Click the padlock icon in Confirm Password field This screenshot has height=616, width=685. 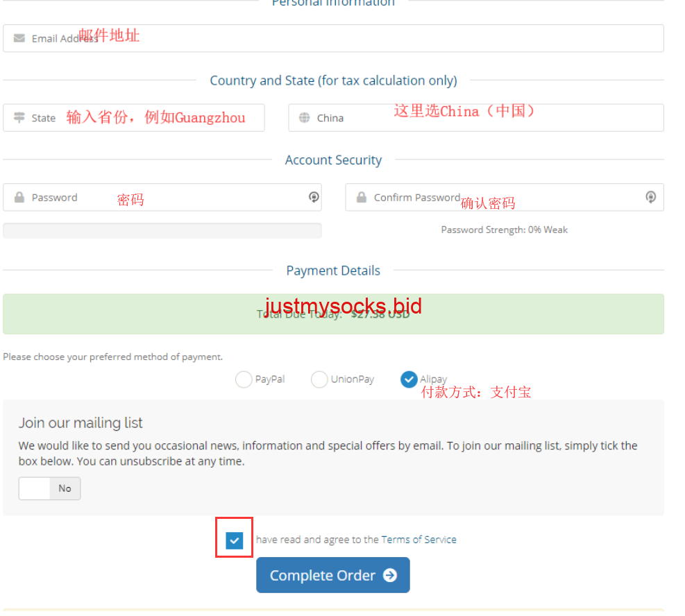point(361,198)
